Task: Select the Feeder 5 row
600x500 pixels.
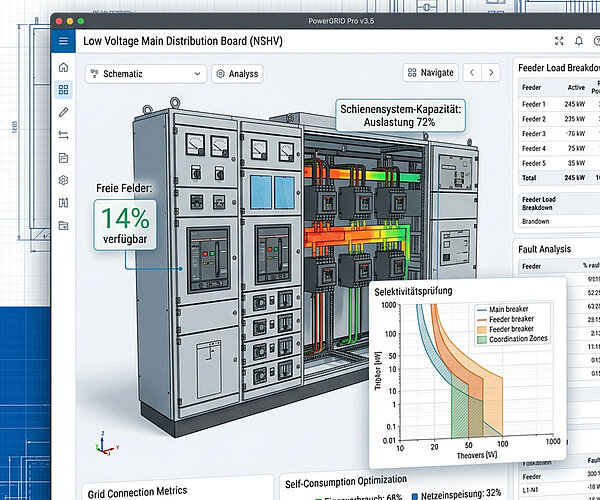Action: (559, 163)
